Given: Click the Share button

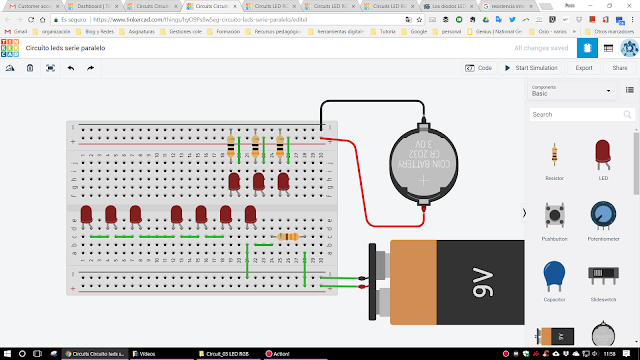Looking at the screenshot, I should [x=620, y=68].
